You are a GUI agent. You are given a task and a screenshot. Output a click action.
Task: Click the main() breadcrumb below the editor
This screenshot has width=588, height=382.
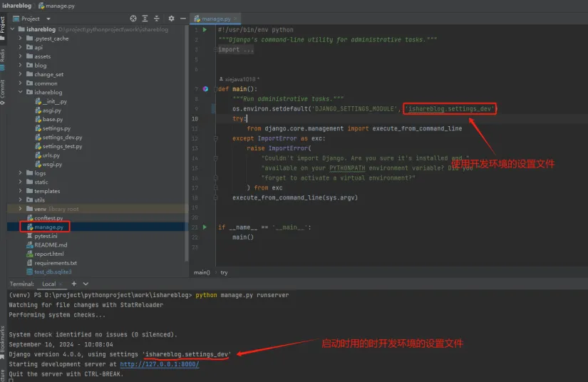(x=202, y=272)
